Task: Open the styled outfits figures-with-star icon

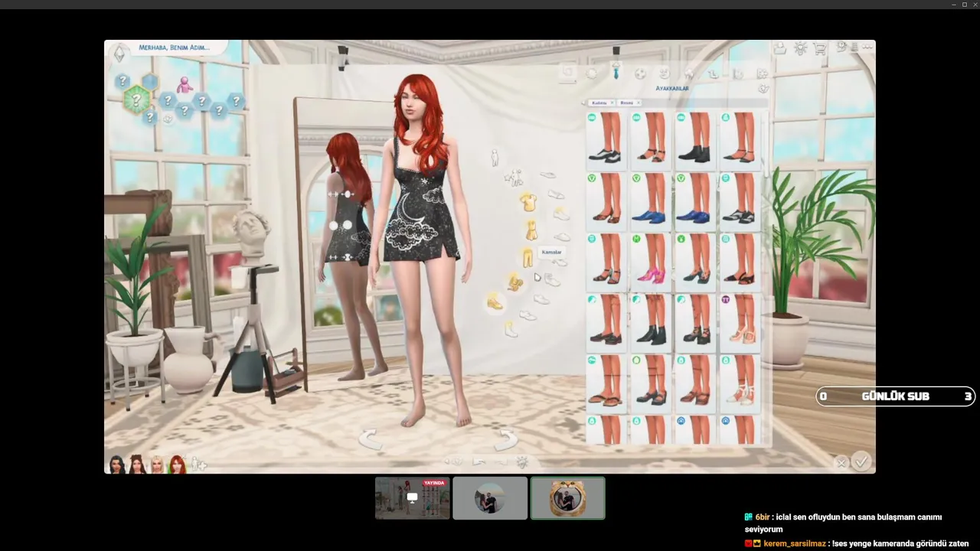Action: tap(513, 178)
